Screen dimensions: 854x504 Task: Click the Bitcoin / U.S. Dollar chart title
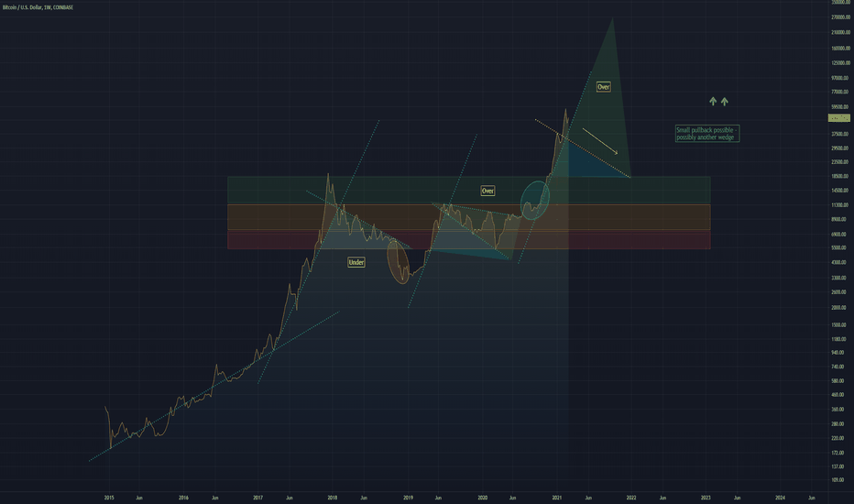[38, 7]
